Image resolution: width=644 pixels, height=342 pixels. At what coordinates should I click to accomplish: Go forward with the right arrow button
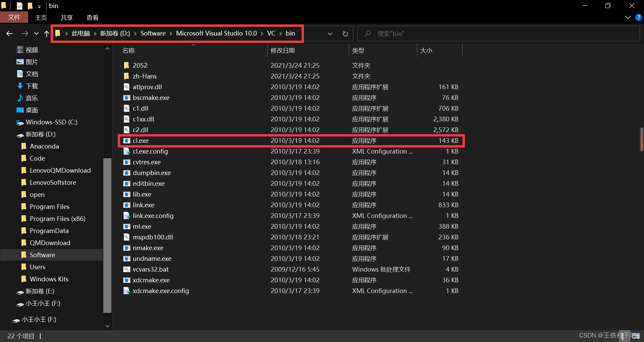[x=25, y=34]
